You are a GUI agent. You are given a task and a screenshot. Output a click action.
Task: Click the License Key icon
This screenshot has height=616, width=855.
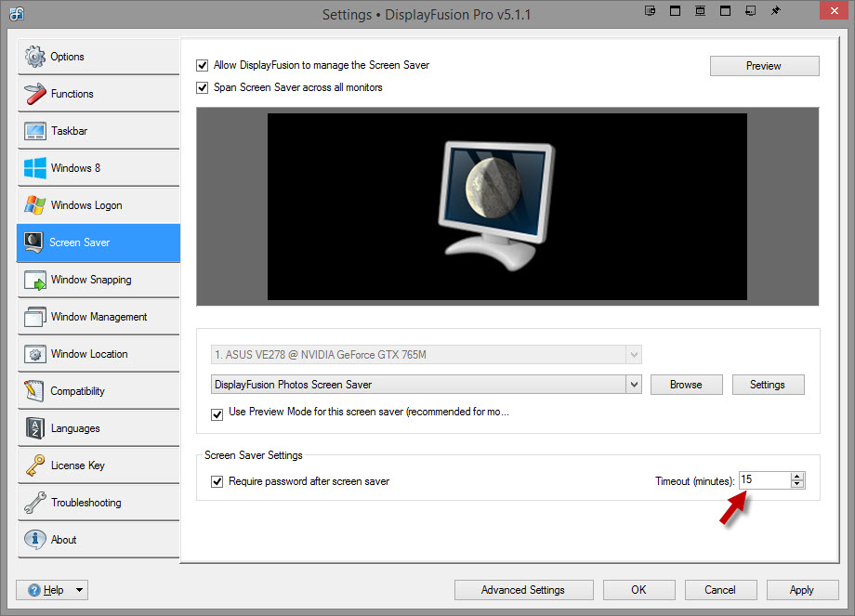point(35,465)
